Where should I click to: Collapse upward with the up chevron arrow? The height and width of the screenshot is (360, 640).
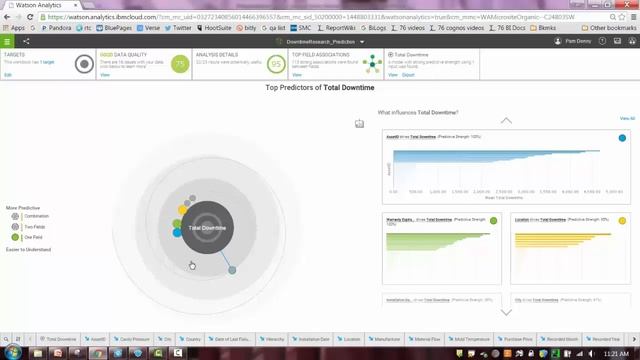coord(506,120)
